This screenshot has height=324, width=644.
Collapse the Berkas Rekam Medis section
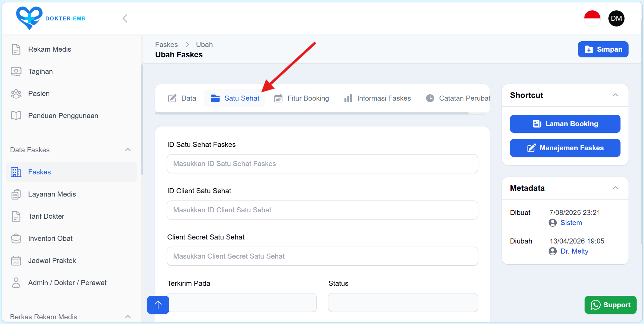tap(128, 317)
